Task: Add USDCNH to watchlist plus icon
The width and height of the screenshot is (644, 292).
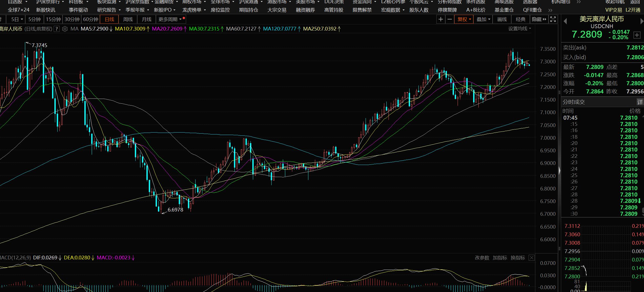Action: click(637, 35)
